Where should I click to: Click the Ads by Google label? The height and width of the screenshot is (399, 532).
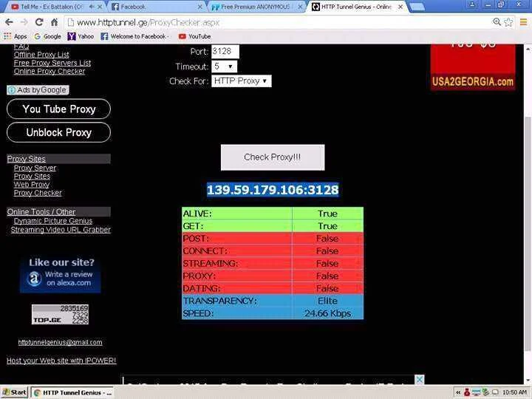click(38, 90)
